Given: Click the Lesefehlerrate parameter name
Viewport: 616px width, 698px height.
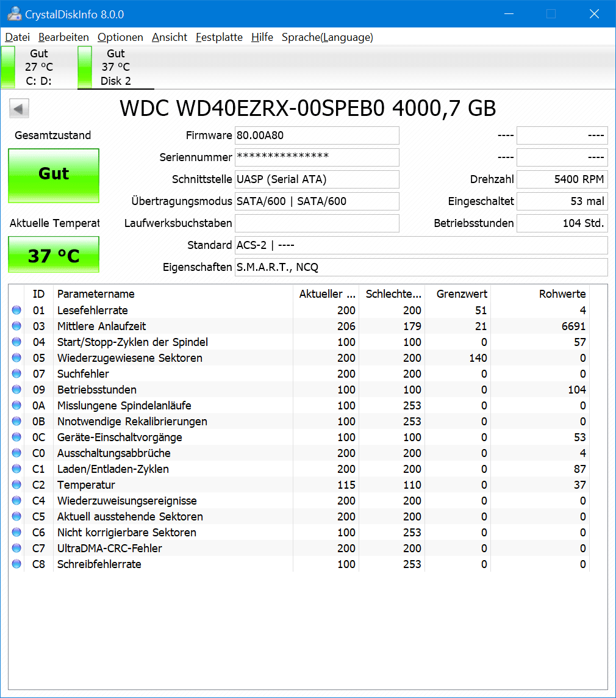Looking at the screenshot, I should (93, 311).
